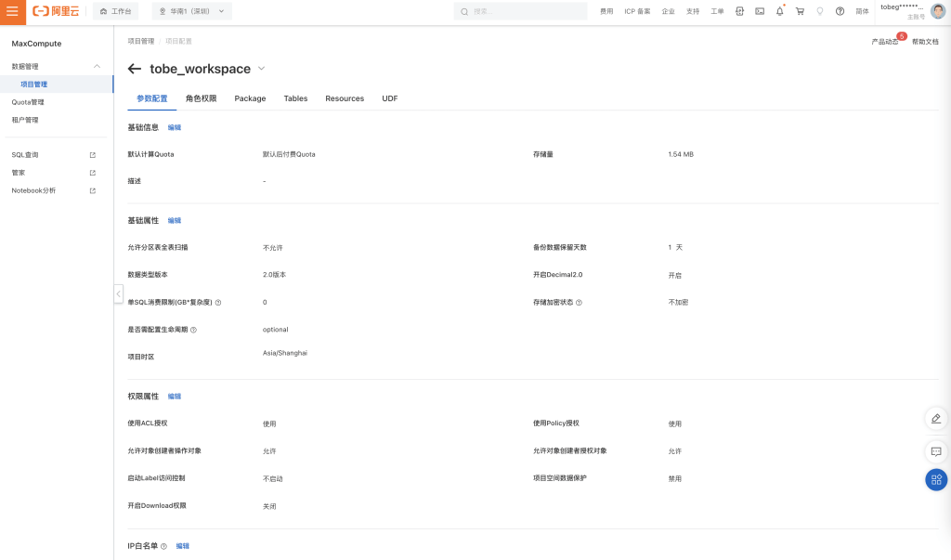Viewport: 951px width, 560px height.
Task: Open the blue floating apps grid button
Action: tap(936, 480)
